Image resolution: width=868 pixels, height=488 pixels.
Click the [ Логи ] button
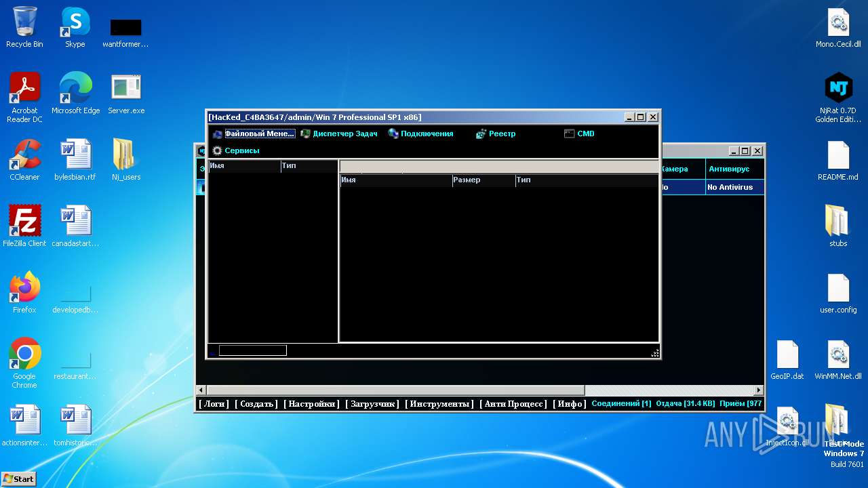pyautogui.click(x=214, y=404)
